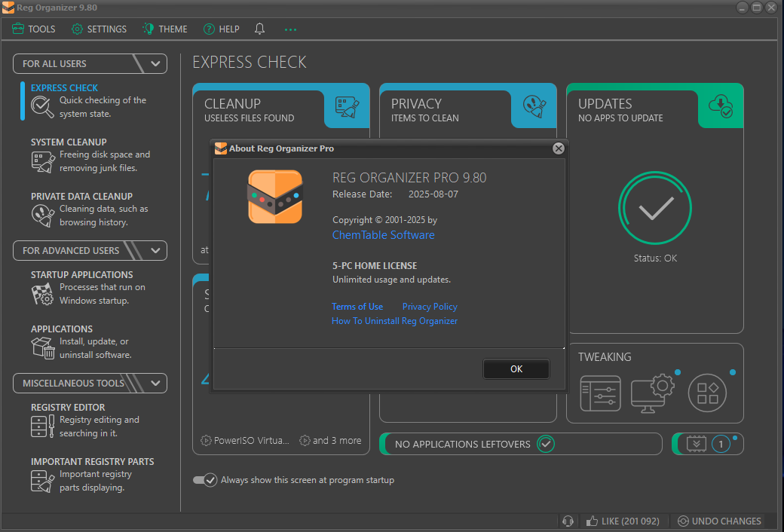Click the Reg Organizer logo in About dialog
This screenshot has height=532, width=784.
(x=275, y=197)
